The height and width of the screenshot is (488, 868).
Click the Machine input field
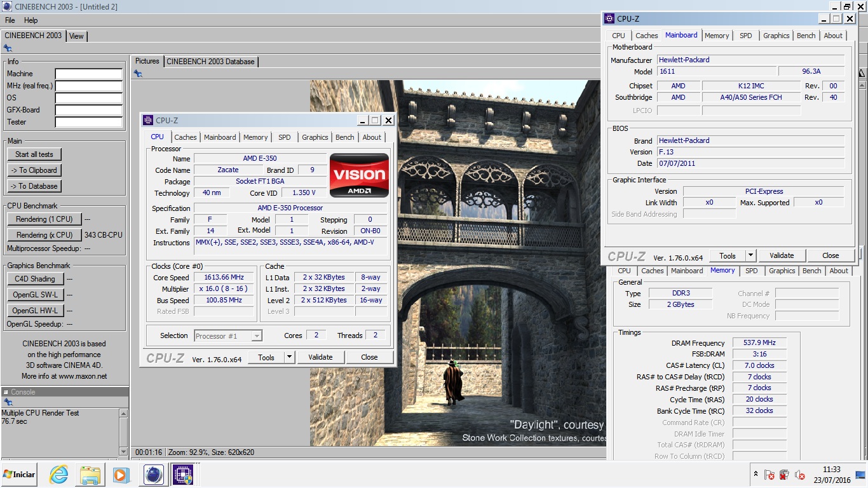[88, 74]
